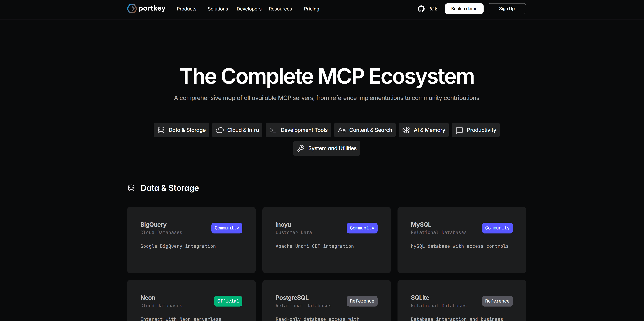Viewport: 644px width, 321px height.
Task: Go to the Pricing page
Action: 311,9
